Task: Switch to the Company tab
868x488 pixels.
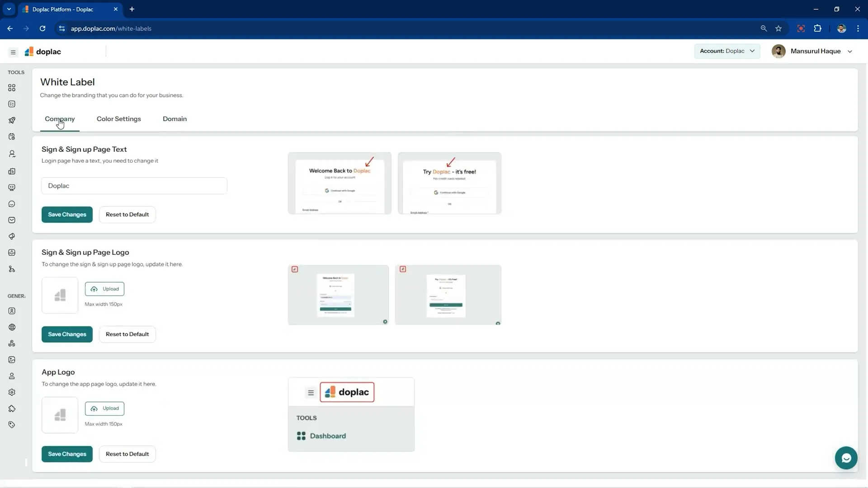Action: (60, 119)
